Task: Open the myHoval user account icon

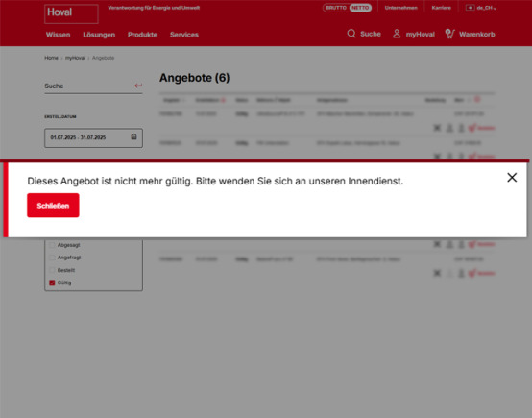Action: pos(397,34)
